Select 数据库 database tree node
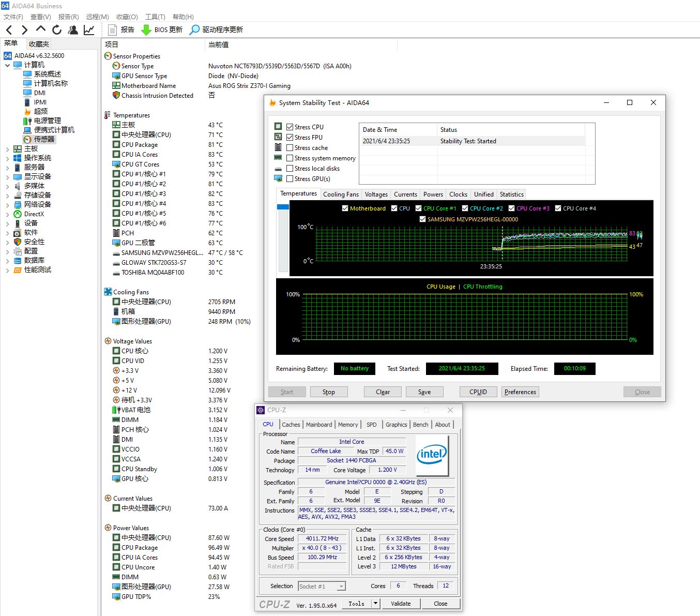Image resolution: width=700 pixels, height=616 pixels. (x=29, y=260)
